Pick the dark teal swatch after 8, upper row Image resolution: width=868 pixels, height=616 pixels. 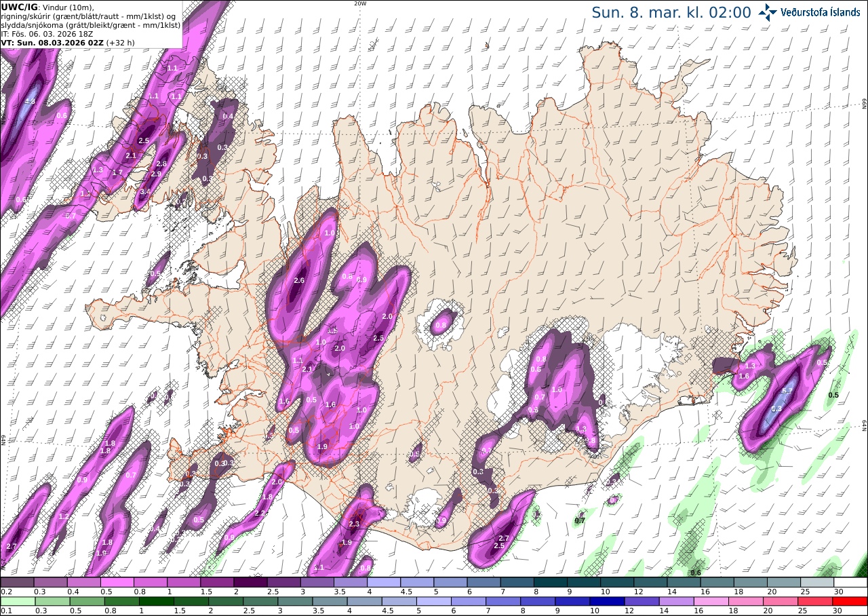coord(551,582)
